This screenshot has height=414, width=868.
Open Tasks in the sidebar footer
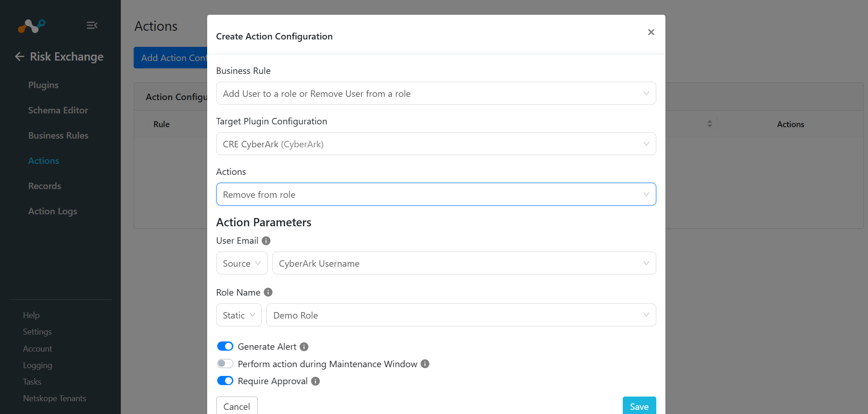tap(32, 382)
